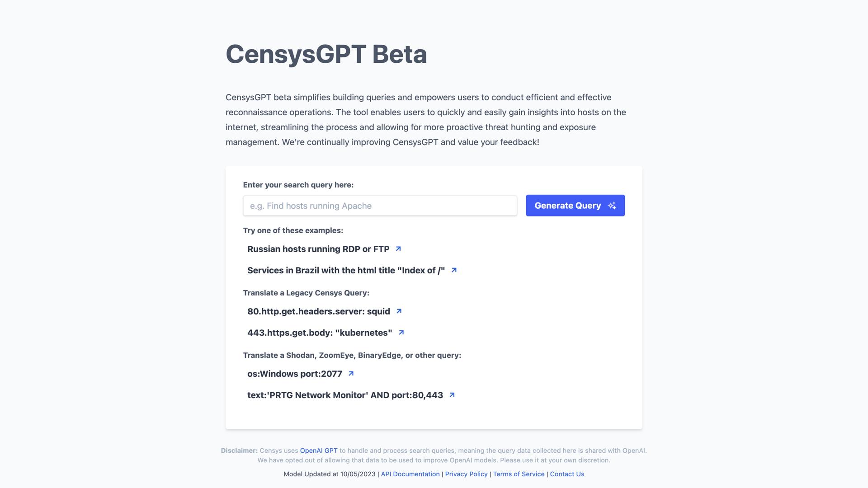Click the arrow icon next to Russian hosts example
This screenshot has height=488, width=868.
tap(398, 249)
